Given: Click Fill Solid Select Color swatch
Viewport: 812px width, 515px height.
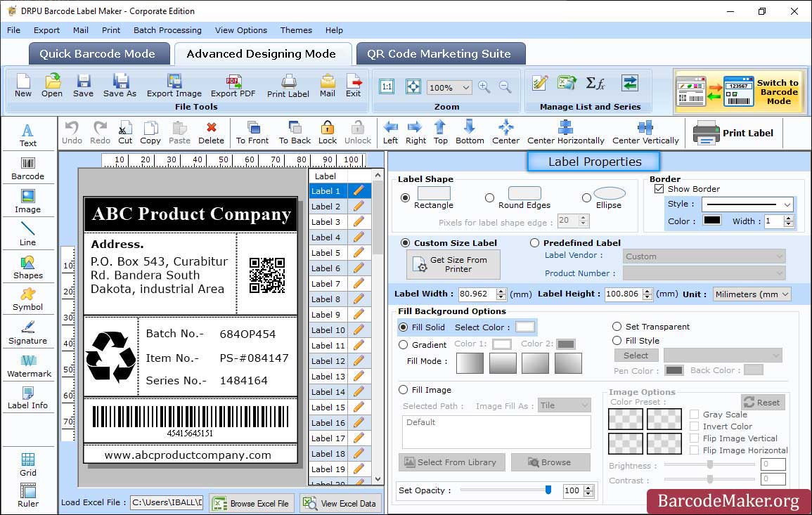Looking at the screenshot, I should [524, 327].
